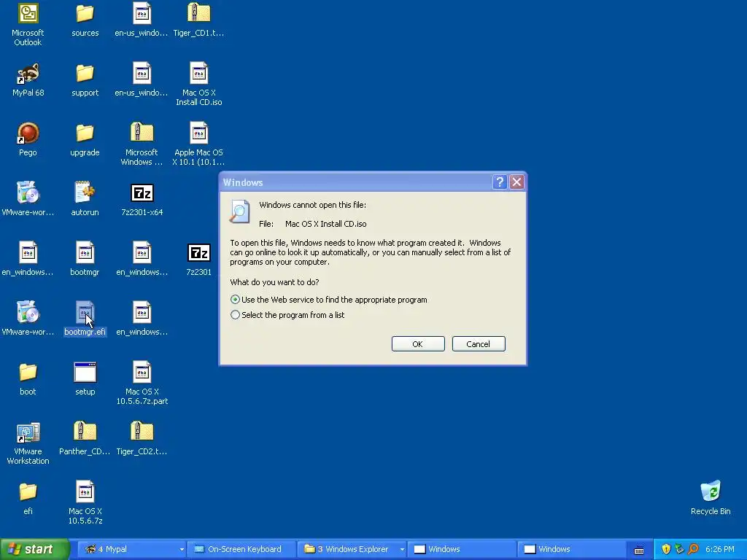Select the boot folder icon
747x560 pixels.
[28, 373]
